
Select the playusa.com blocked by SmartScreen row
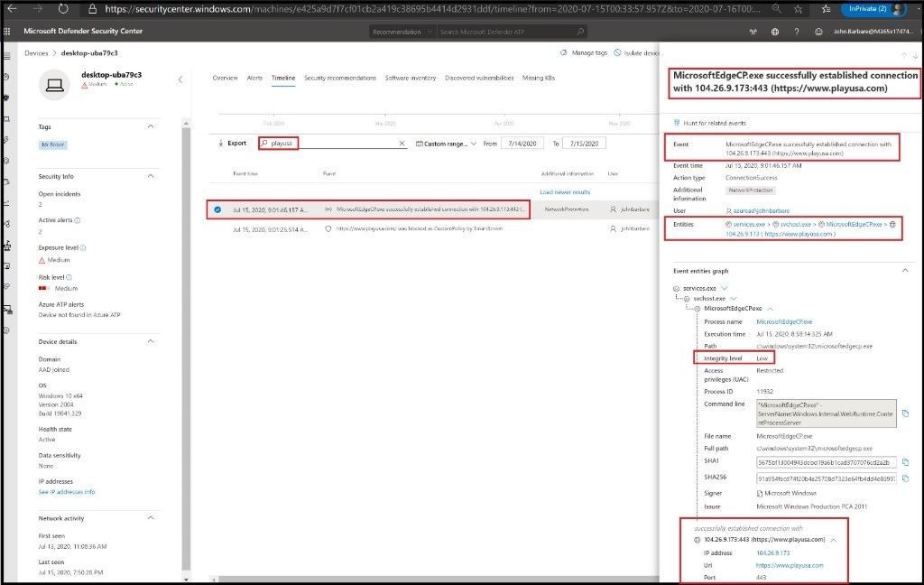pos(433,228)
